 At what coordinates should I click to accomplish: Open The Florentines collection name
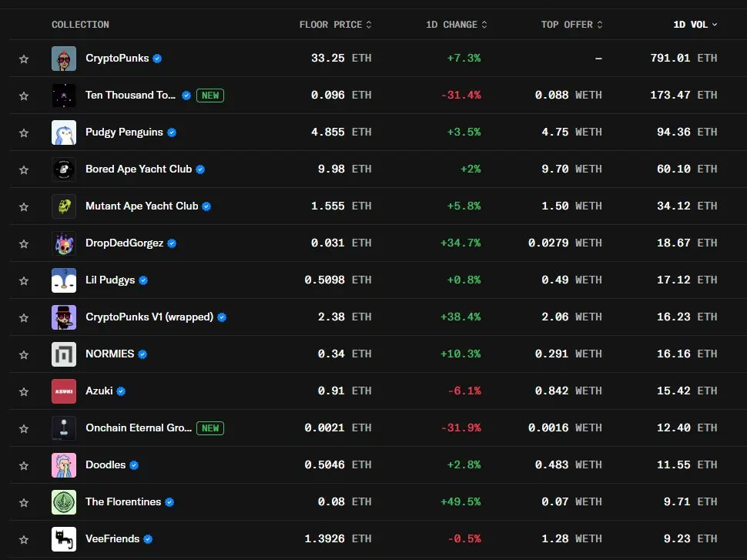tap(123, 502)
